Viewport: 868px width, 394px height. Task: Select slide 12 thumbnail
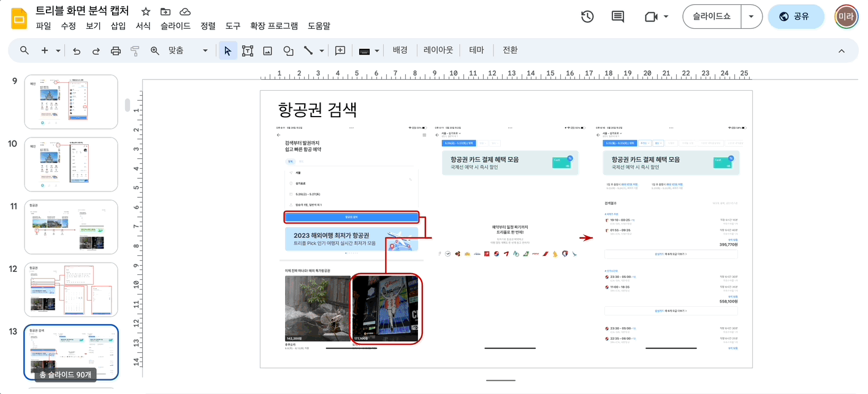(x=71, y=290)
